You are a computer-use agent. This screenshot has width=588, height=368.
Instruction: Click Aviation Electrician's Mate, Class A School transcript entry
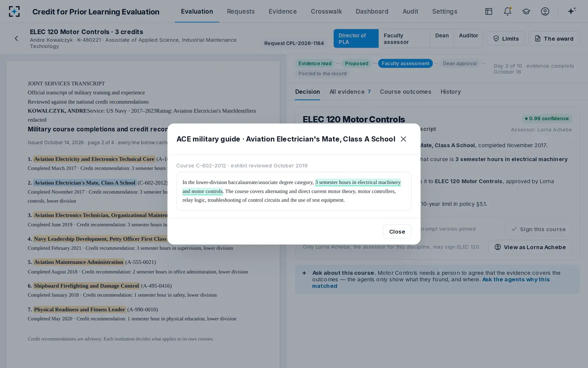click(x=85, y=183)
